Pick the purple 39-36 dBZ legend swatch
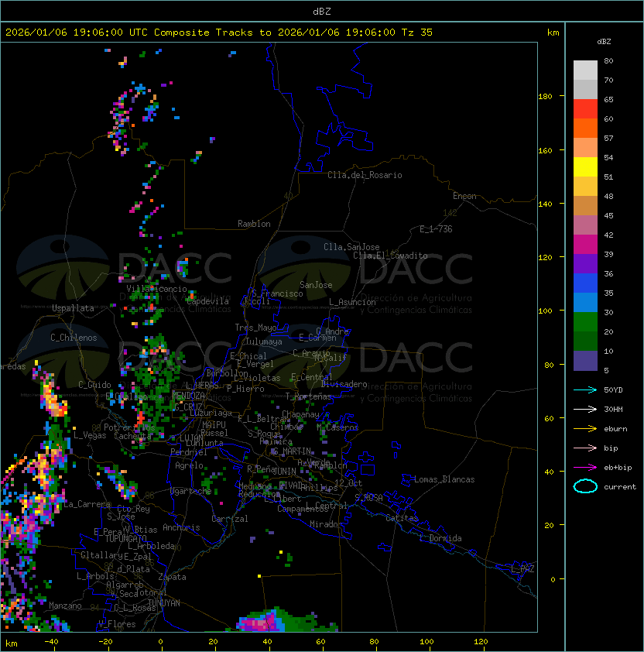 point(585,263)
